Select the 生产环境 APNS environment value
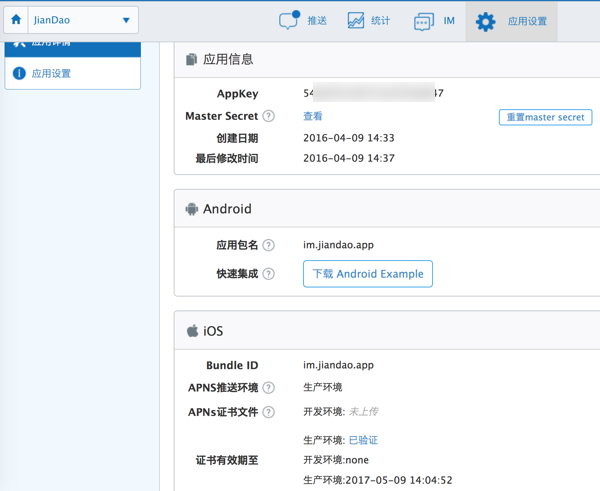Image resolution: width=600 pixels, height=491 pixels. tap(323, 387)
